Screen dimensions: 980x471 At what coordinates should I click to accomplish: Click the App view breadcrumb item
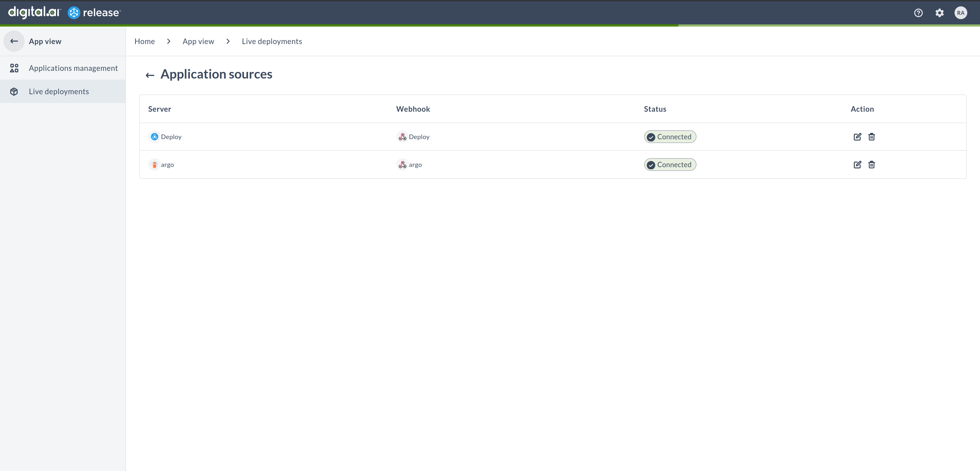coord(199,41)
